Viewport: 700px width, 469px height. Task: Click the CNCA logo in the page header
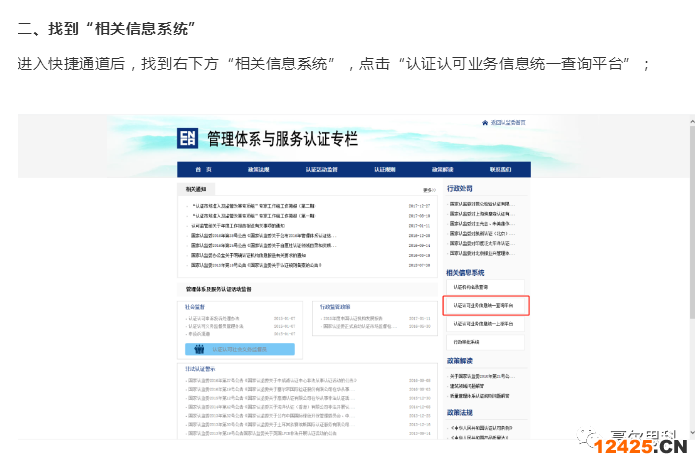click(188, 139)
